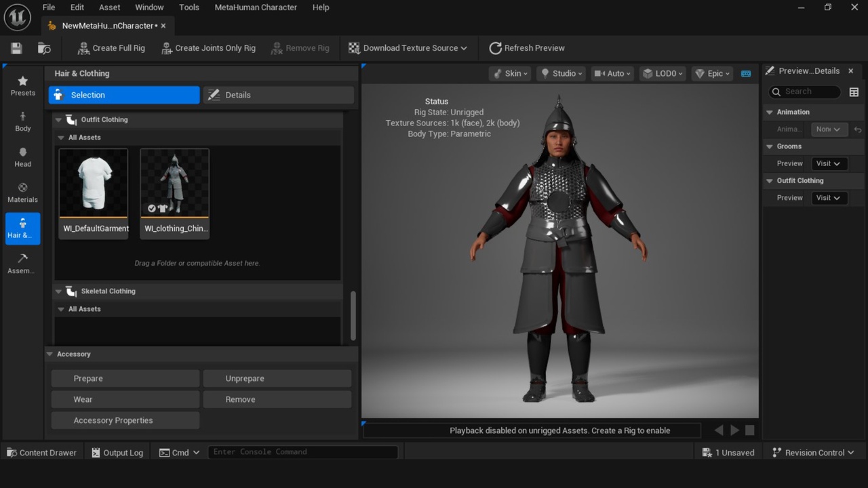Open the Auto camera dropdown
This screenshot has height=488, width=868.
612,73
